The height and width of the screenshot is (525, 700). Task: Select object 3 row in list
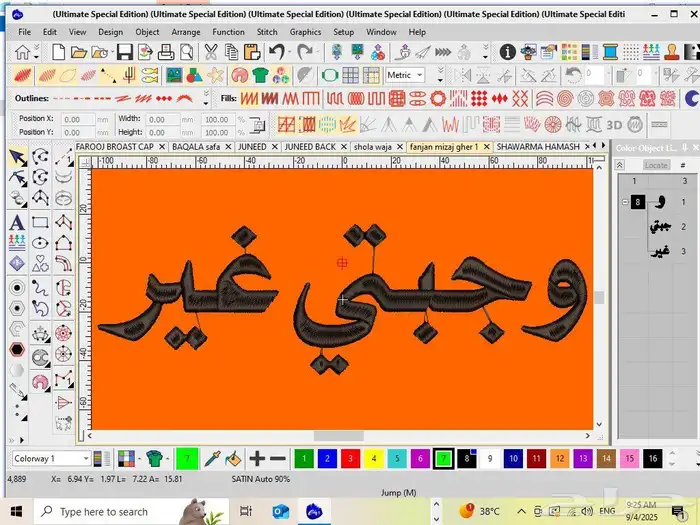[x=659, y=251]
